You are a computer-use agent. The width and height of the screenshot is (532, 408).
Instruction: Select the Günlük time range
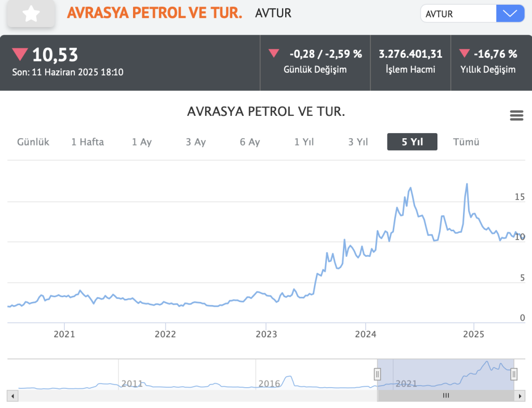coord(33,142)
